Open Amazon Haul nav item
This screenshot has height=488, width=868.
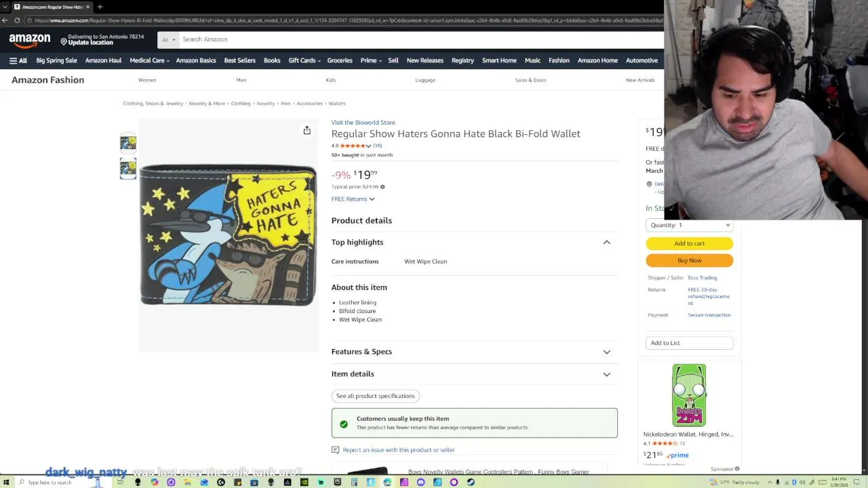pyautogui.click(x=103, y=60)
